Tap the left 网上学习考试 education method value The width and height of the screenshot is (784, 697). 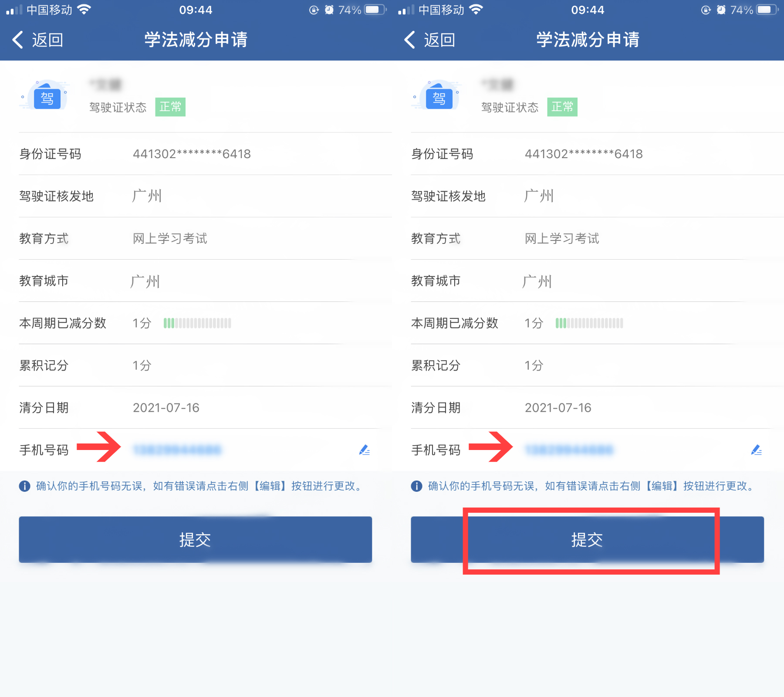[x=170, y=238]
